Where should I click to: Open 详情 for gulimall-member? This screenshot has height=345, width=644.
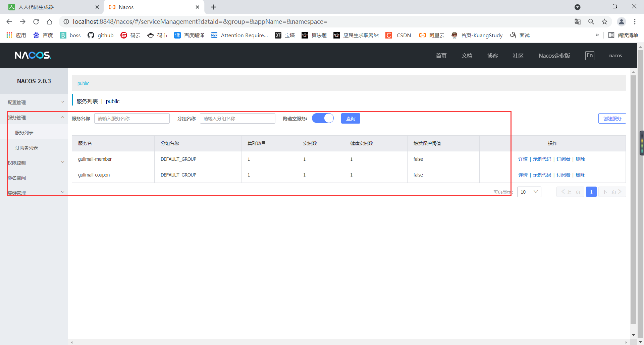(x=523, y=159)
